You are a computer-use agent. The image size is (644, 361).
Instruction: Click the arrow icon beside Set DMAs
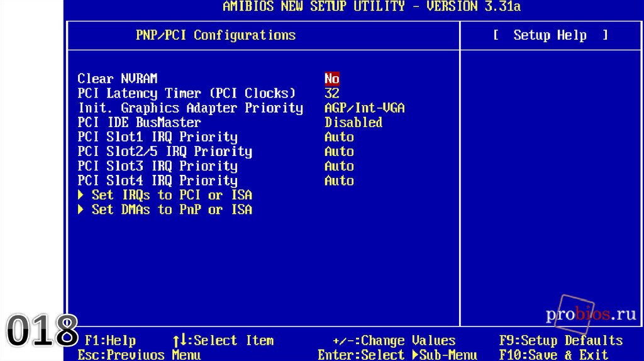[81, 209]
